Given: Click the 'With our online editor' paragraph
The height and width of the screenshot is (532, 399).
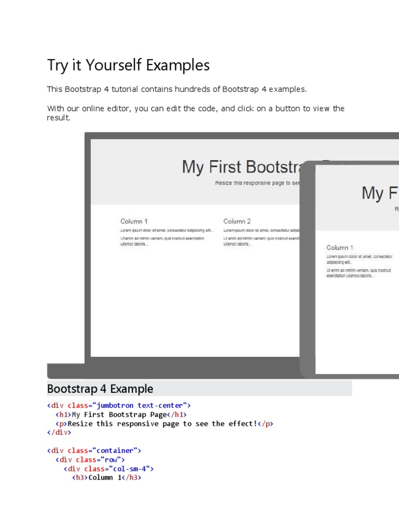Looking at the screenshot, I should [196, 113].
